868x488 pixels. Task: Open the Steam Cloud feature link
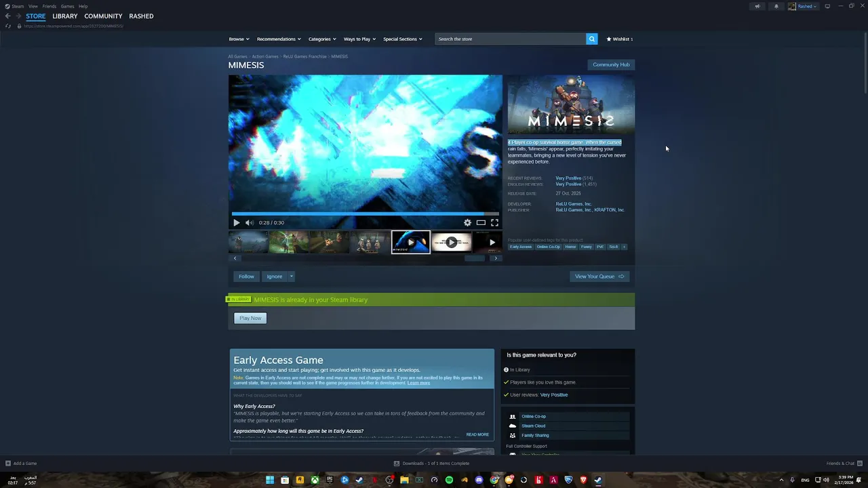533,426
